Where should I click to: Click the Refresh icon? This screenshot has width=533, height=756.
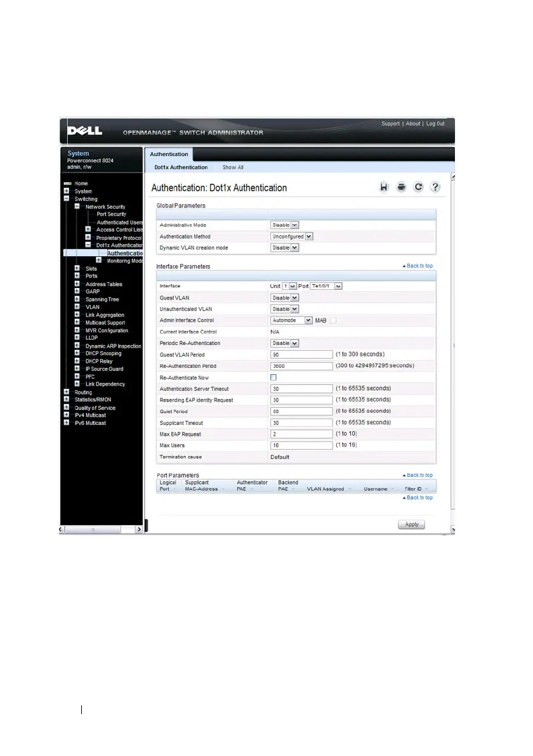pos(418,187)
